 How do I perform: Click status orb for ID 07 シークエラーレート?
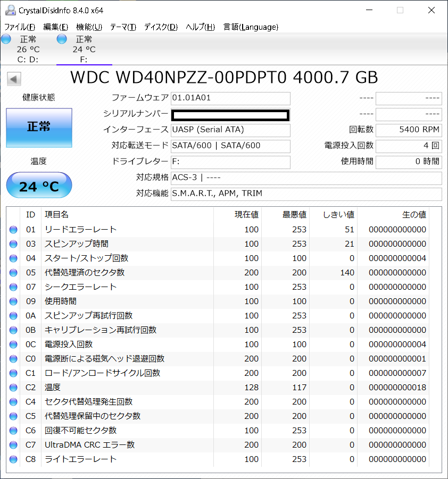point(13,287)
